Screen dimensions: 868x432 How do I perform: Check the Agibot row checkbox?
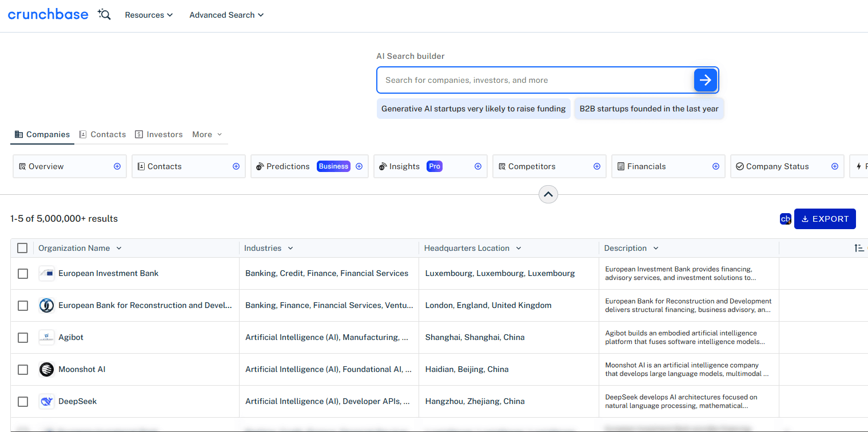coord(23,338)
